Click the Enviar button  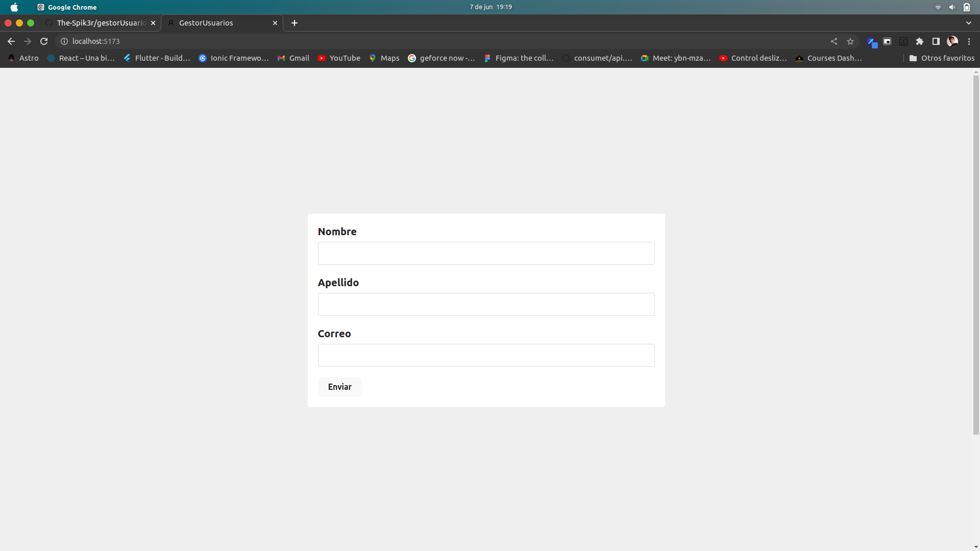(x=339, y=387)
